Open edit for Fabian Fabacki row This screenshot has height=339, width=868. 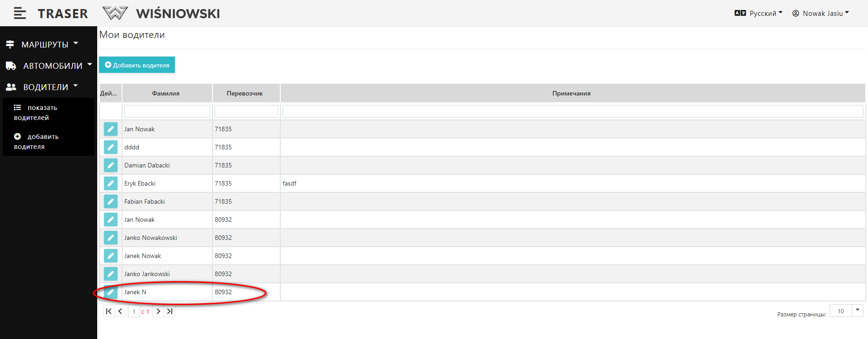pos(111,201)
